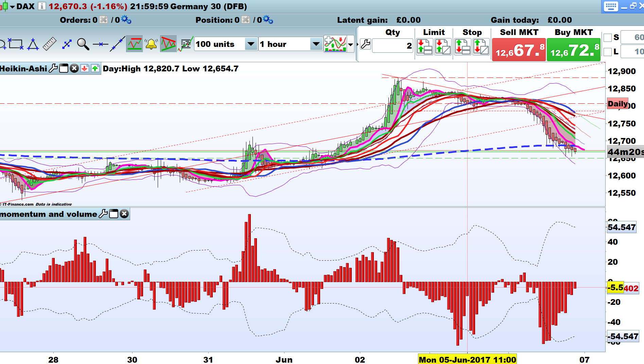Select the triangle drawing tool
Image resolution: width=644 pixels, height=364 pixels.
tap(33, 44)
